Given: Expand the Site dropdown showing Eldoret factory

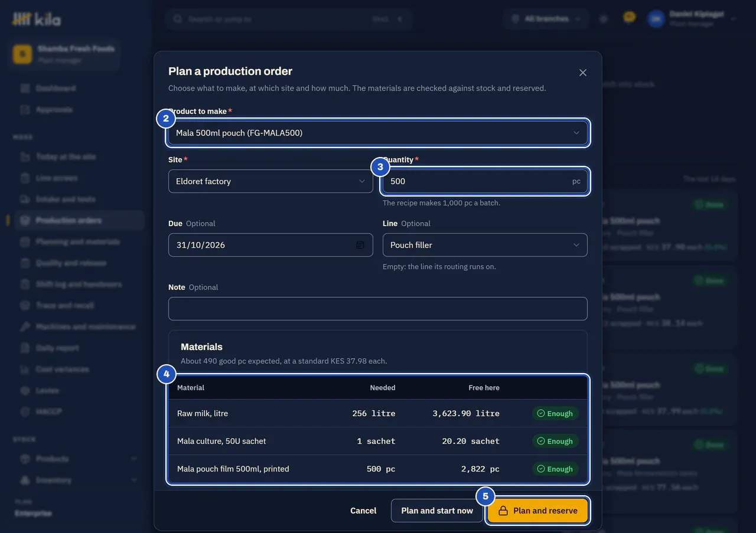Looking at the screenshot, I should [271, 181].
